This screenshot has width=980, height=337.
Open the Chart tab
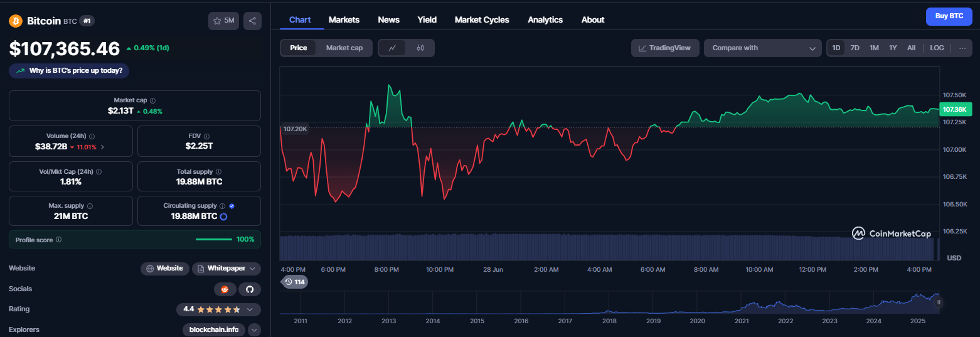[300, 19]
